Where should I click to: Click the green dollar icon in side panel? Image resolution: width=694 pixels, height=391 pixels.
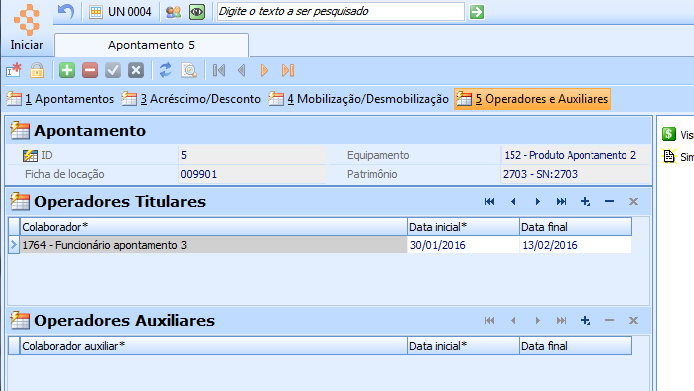pos(669,134)
